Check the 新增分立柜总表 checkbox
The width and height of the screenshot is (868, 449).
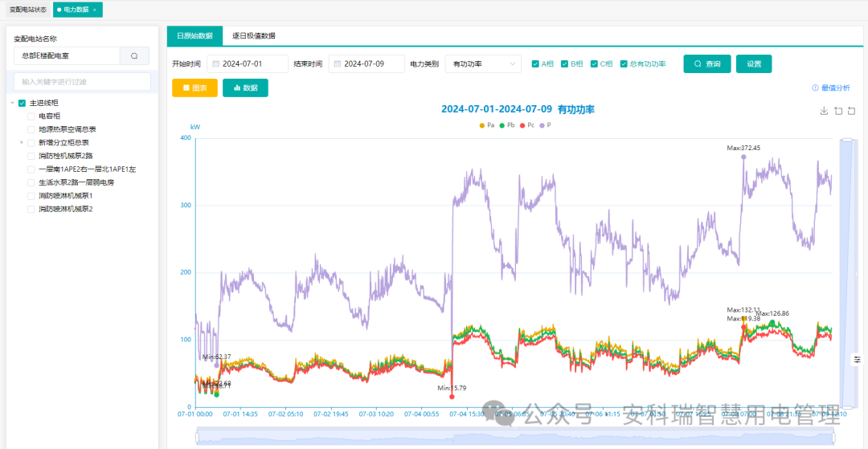coord(31,143)
